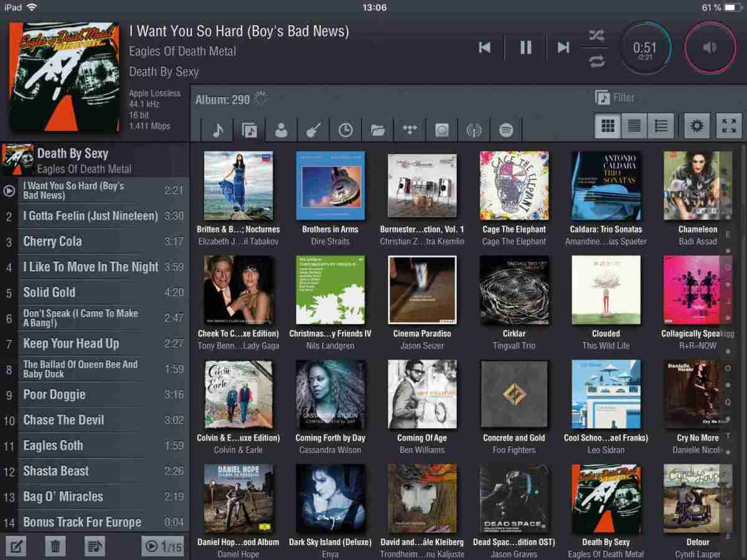Jump to letter T in alphabet index
Screen dimensions: 747x560
(728, 436)
